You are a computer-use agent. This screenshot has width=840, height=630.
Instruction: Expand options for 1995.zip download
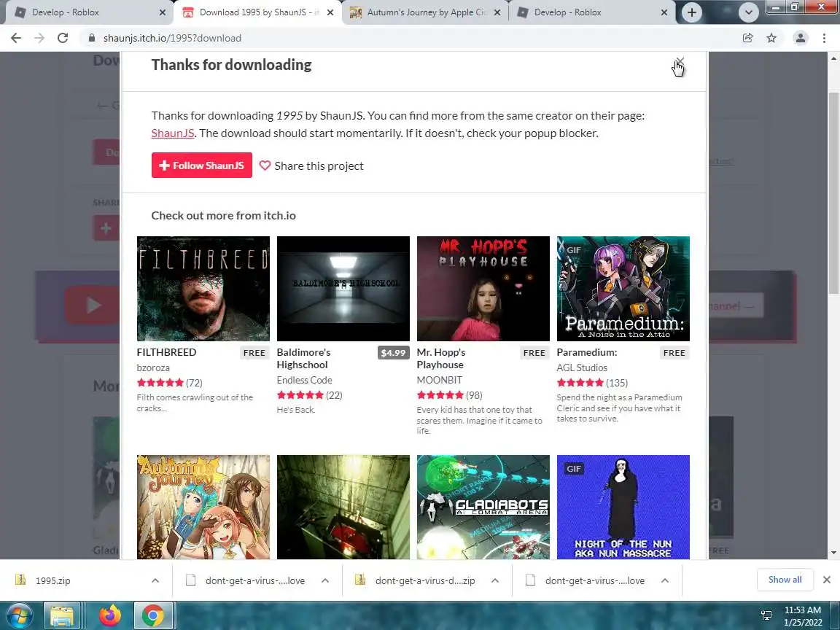point(155,580)
